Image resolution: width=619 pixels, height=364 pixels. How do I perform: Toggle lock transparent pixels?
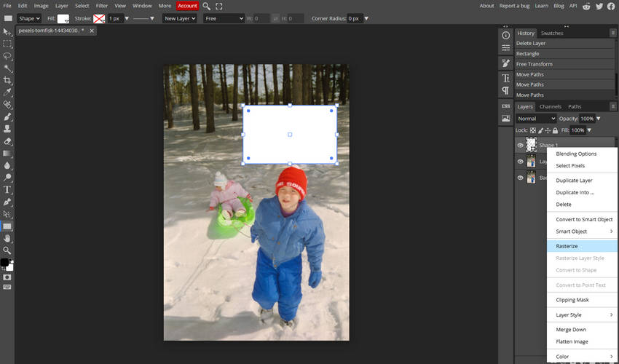(x=533, y=130)
